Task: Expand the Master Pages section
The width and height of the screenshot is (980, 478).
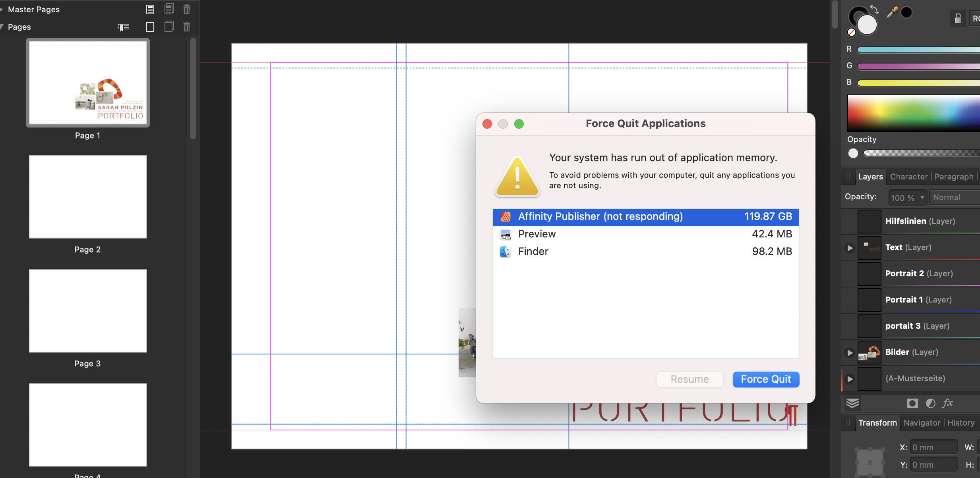Action: tap(2, 9)
